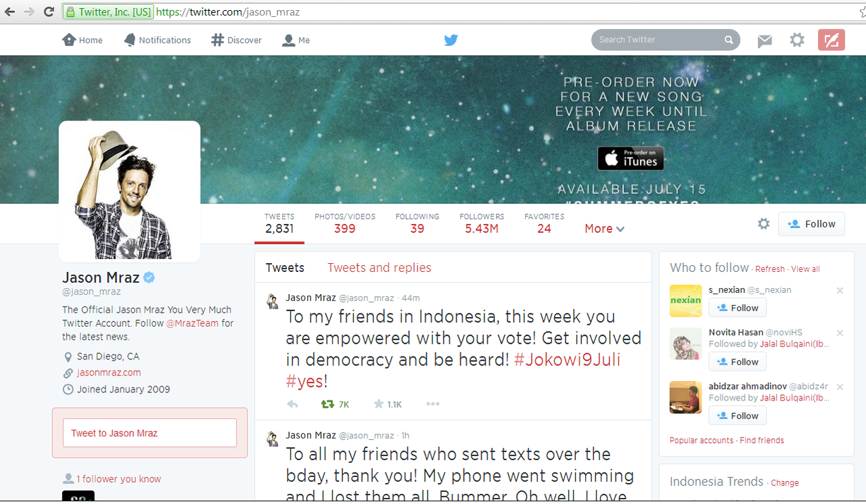Compose a new tweet with the quill button
Screen dimensions: 866x504
coord(831,40)
